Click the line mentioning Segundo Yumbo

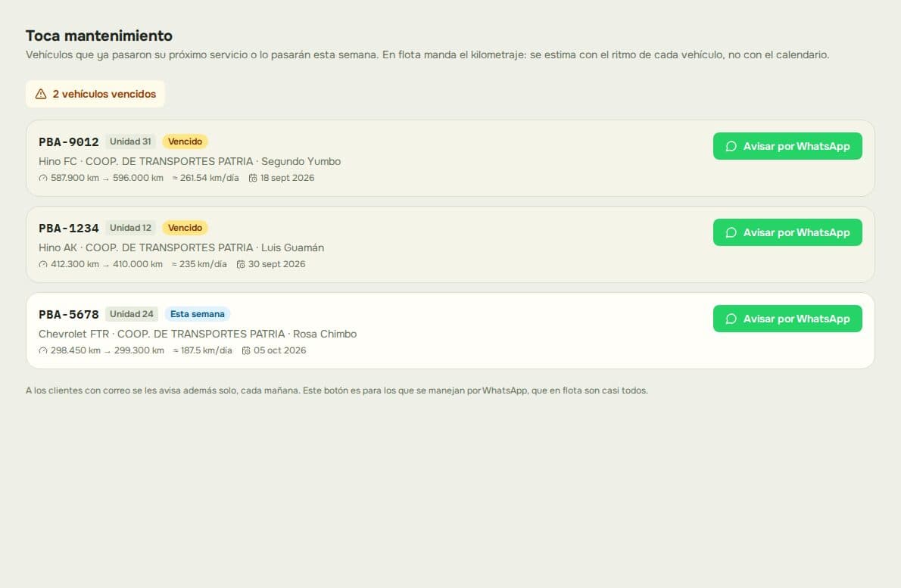pos(189,161)
